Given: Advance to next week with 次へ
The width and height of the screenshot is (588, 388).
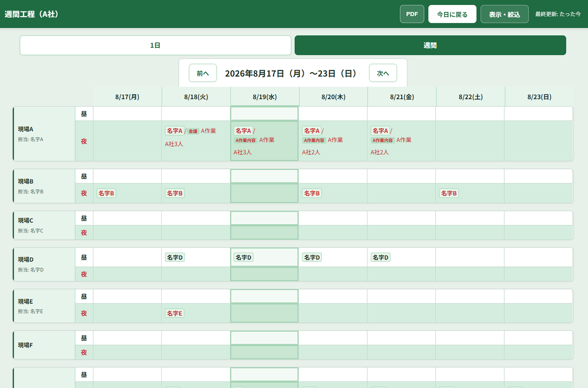Looking at the screenshot, I should tap(383, 73).
